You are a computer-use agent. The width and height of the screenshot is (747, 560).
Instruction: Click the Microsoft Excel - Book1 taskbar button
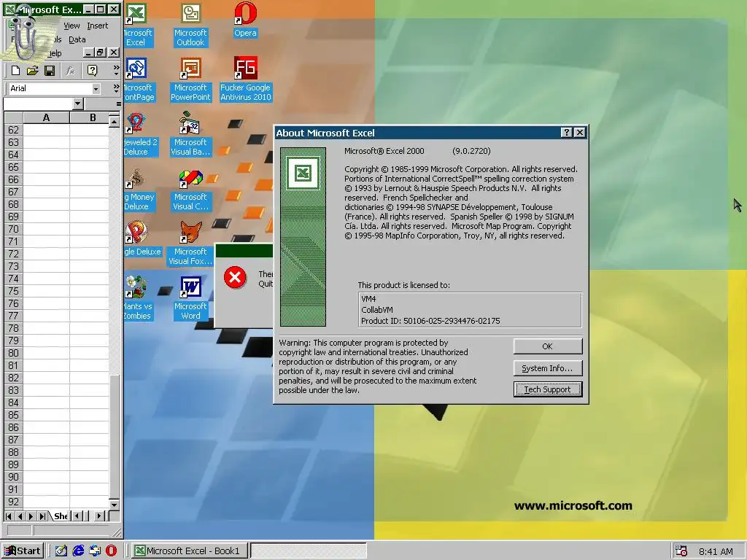pyautogui.click(x=189, y=551)
